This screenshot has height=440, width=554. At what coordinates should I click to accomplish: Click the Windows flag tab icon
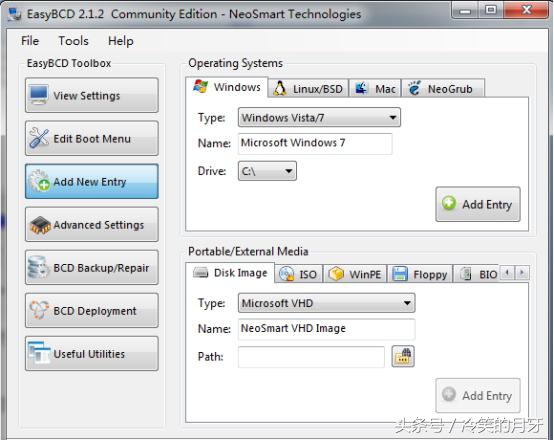pyautogui.click(x=201, y=86)
